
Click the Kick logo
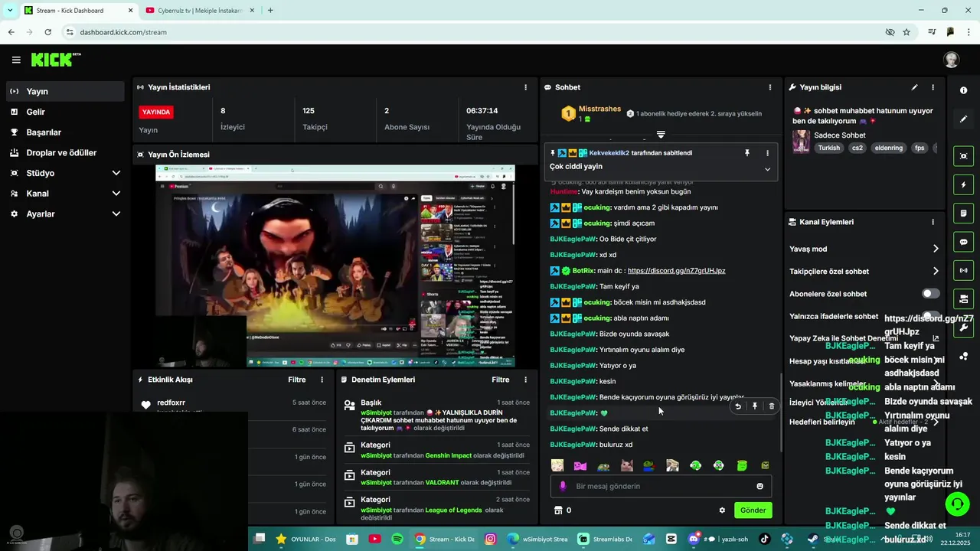click(x=55, y=60)
